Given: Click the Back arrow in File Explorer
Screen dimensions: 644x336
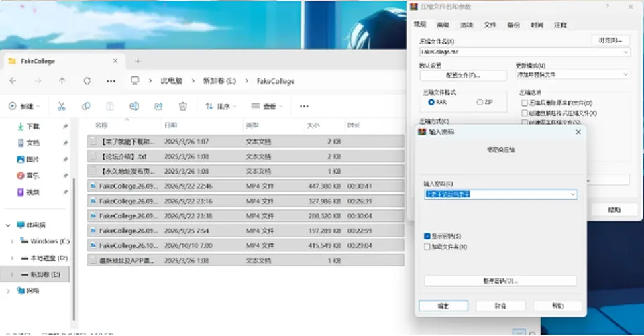Looking at the screenshot, I should click(x=13, y=81).
